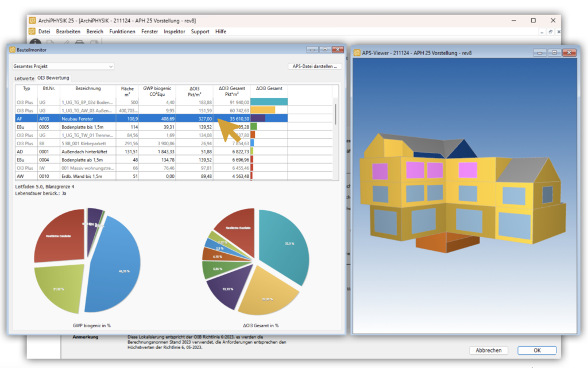Click the ArchiPHYSIK title bar app icon
Screen dimensions: 588x368
[32, 21]
